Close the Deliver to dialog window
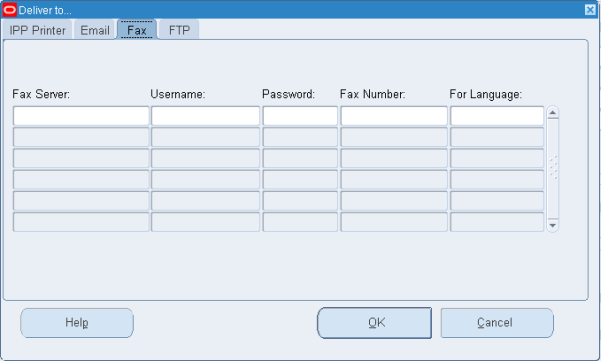 click(590, 10)
